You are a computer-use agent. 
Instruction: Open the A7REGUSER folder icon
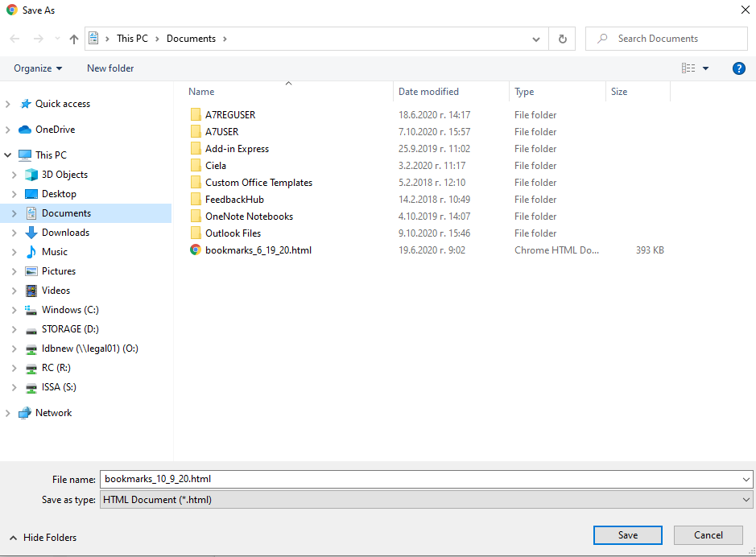(x=196, y=115)
